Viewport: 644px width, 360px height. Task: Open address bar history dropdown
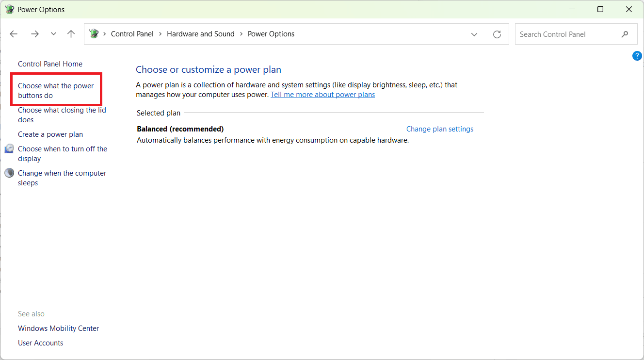[474, 34]
